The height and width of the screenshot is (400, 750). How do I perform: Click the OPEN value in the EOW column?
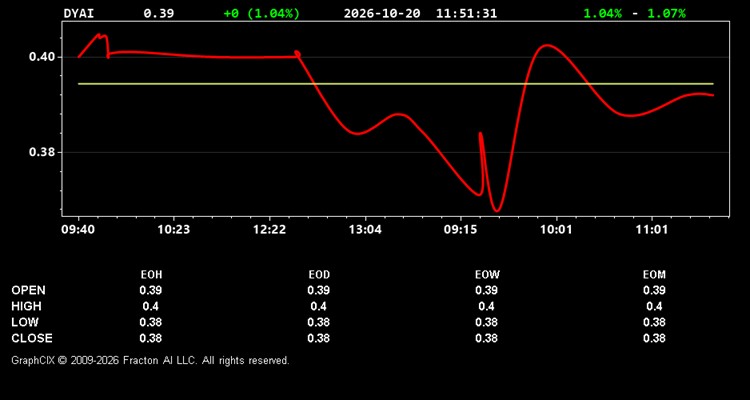coord(487,290)
